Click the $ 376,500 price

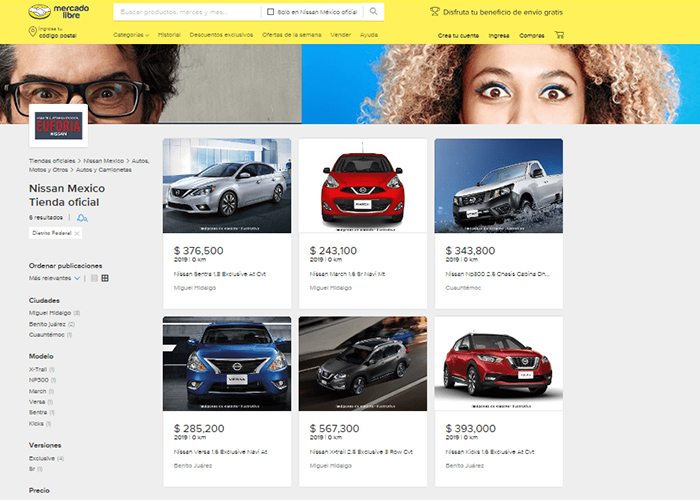pyautogui.click(x=199, y=251)
